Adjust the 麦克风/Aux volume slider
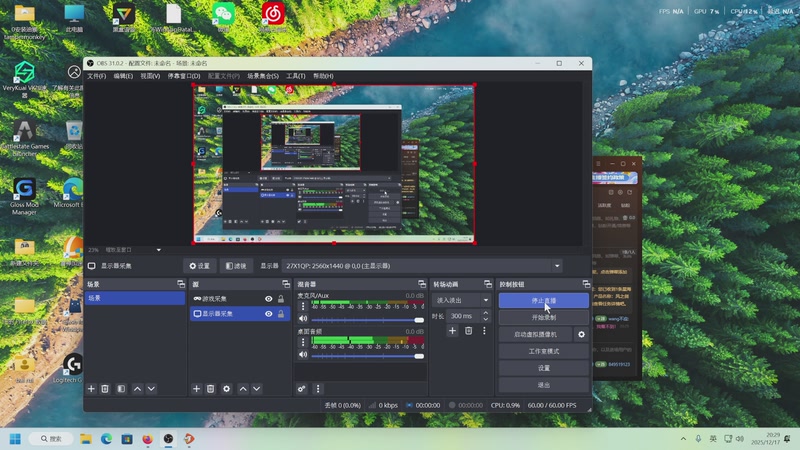The image size is (800, 450). tap(367, 320)
